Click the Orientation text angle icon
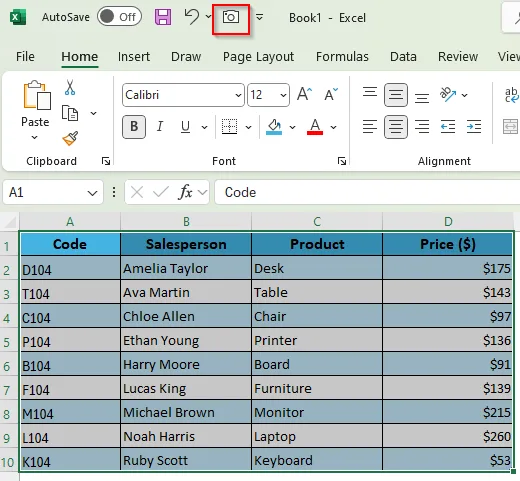This screenshot has width=520, height=481. click(448, 95)
